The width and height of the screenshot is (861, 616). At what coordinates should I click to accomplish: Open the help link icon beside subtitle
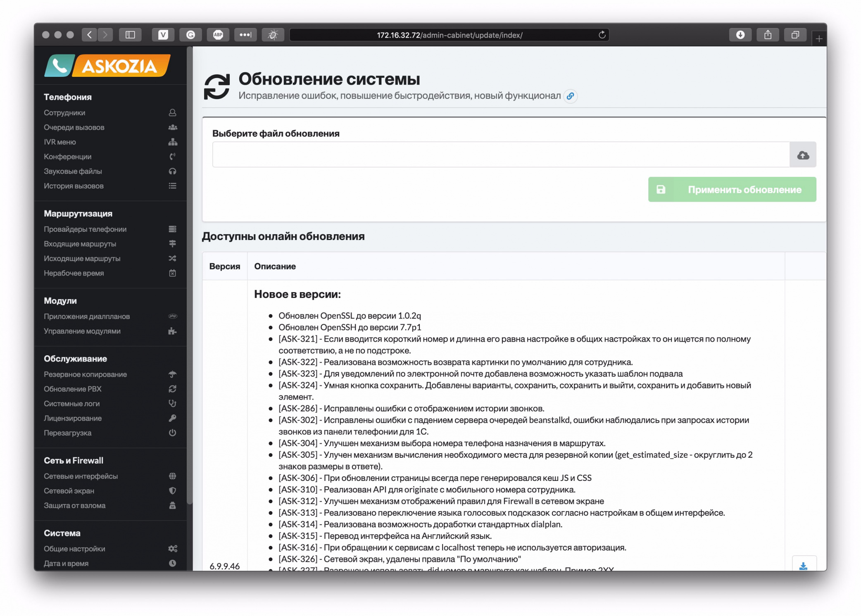click(570, 96)
